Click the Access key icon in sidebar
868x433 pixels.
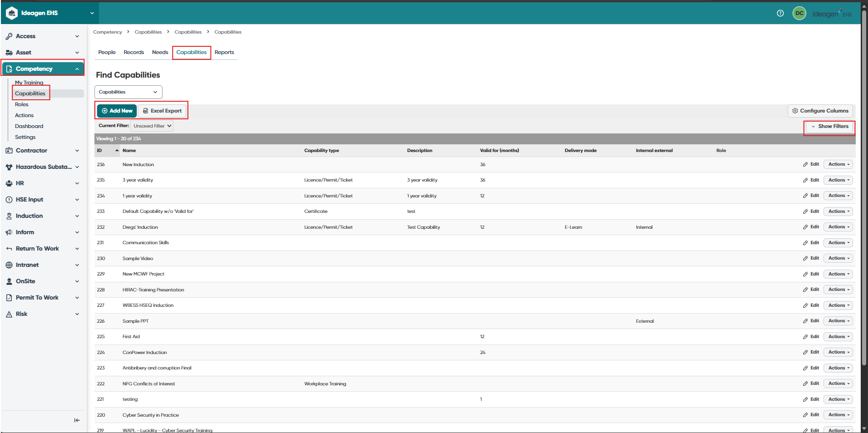click(9, 36)
